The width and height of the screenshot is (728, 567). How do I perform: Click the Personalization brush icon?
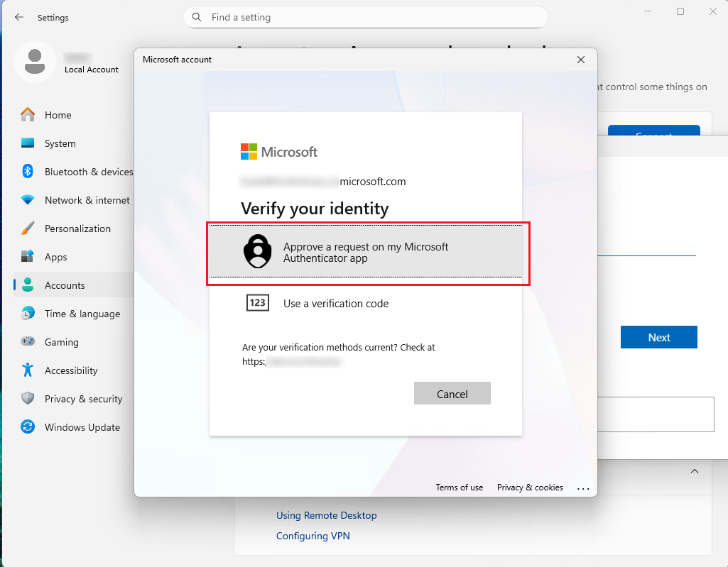27,229
